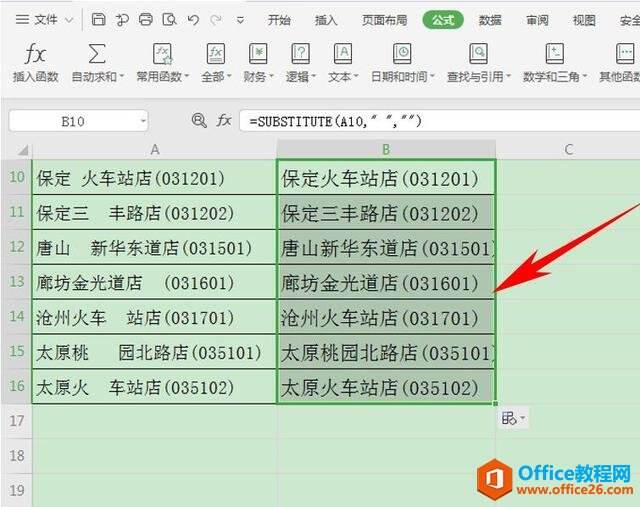This screenshot has height=507, width=640.
Task: Open the AutoFill options button
Action: (513, 418)
